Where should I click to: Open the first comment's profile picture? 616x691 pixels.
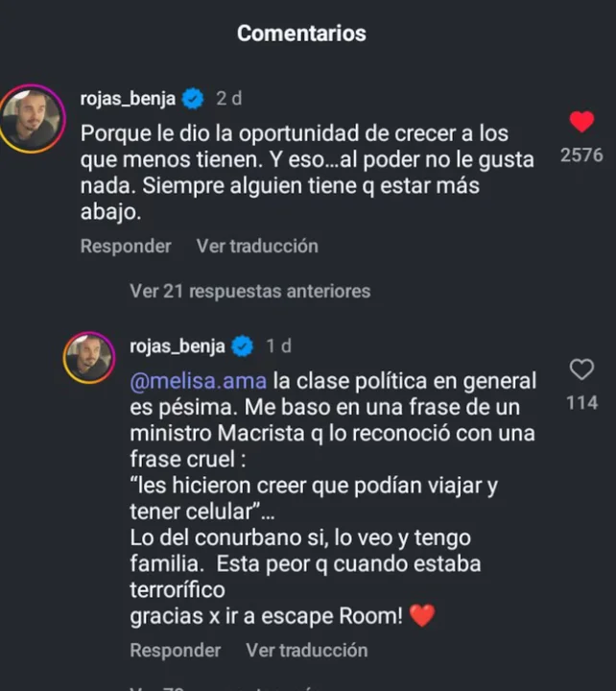[x=31, y=118]
